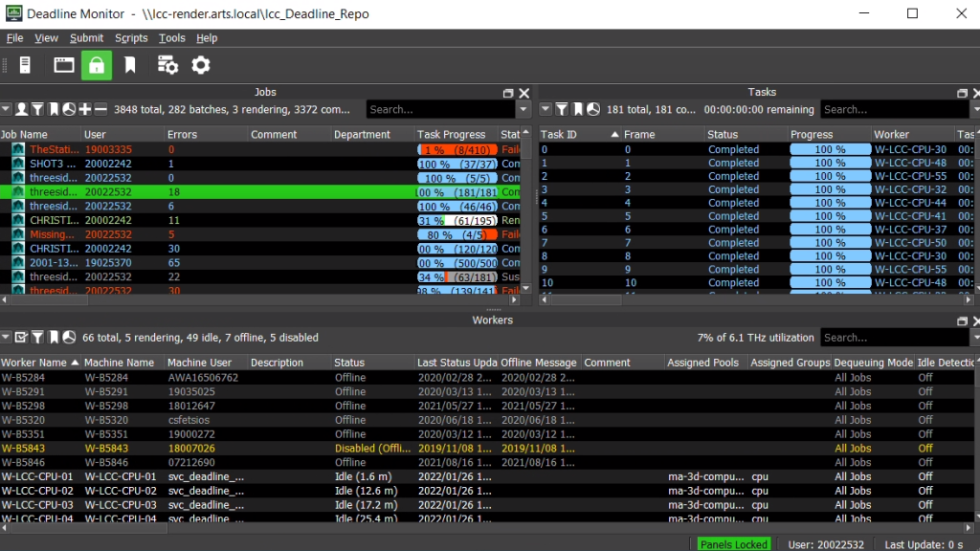Image resolution: width=980 pixels, height=551 pixels.
Task: Click the Jobs panel horizontal scrollbar
Action: pyautogui.click(x=49, y=299)
